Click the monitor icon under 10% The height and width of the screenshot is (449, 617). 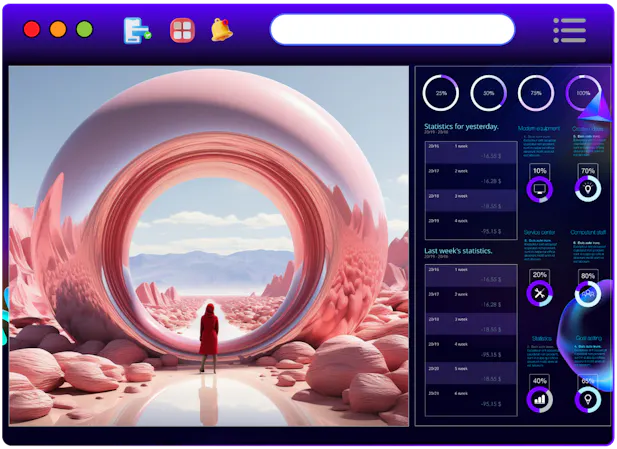[x=539, y=189]
